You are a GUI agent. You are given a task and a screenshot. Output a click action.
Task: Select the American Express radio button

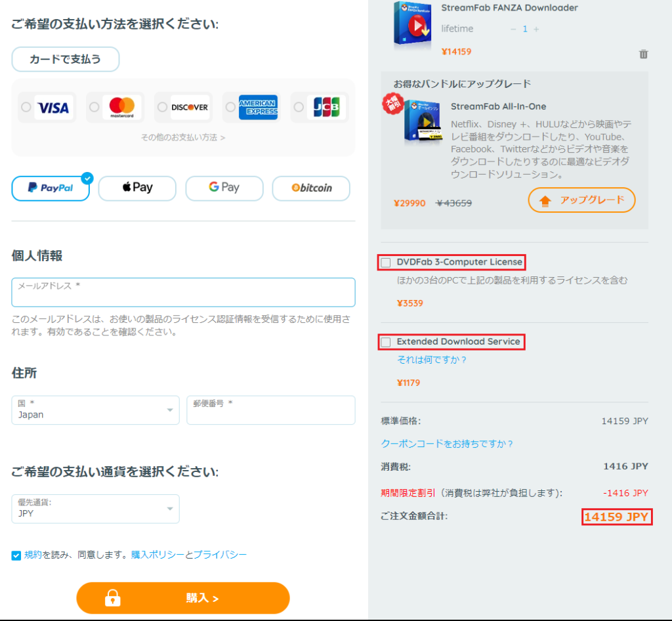pos(230,107)
